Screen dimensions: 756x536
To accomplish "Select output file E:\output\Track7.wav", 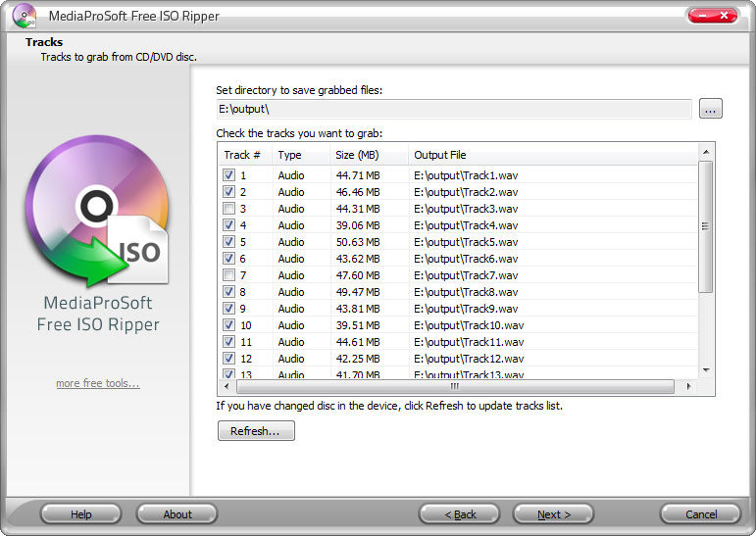I will 466,275.
